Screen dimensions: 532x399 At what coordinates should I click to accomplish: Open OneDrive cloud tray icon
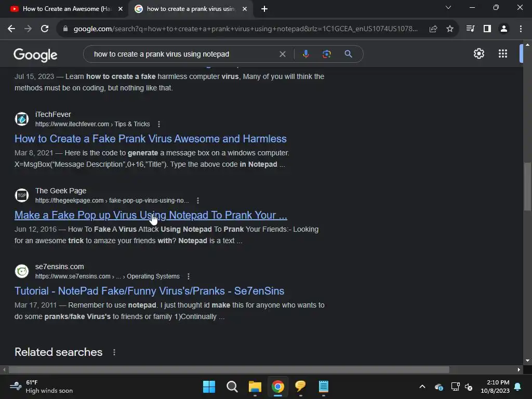(x=438, y=387)
